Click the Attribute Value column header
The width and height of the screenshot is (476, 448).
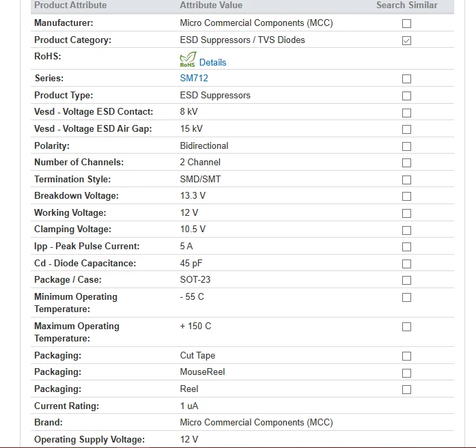pyautogui.click(x=211, y=5)
